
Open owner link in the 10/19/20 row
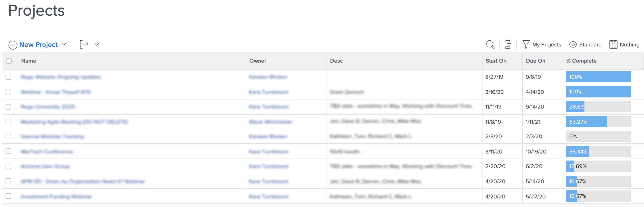click(269, 151)
